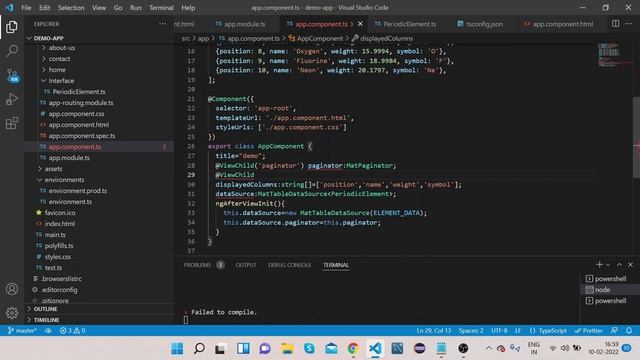Screen dimensions: 640x360
Task: Split the editor to the right
Action: click(615, 24)
